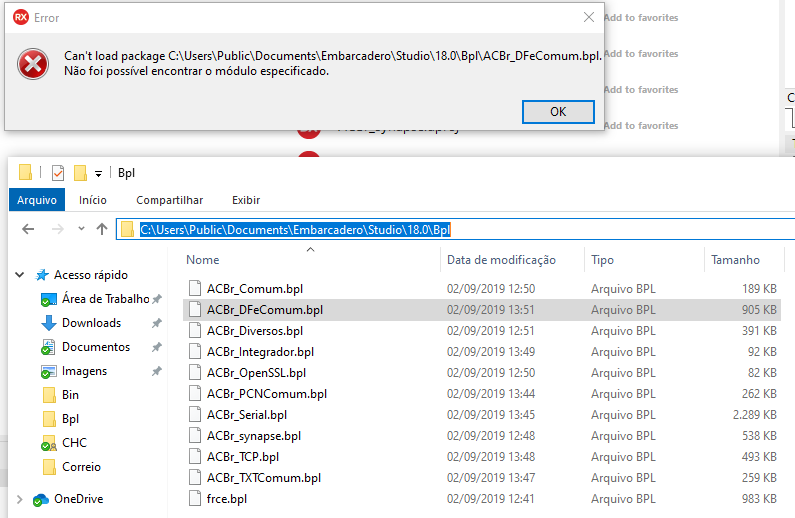Open the Compartilhar ribbon tab
The width and height of the screenshot is (795, 518).
(169, 200)
